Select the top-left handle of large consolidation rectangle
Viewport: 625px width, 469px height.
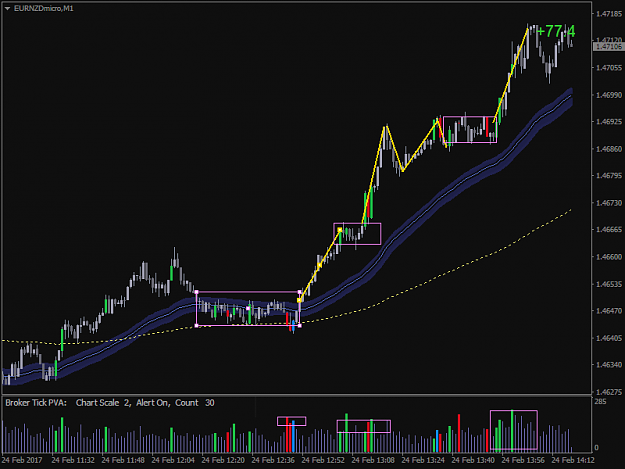tap(197, 292)
